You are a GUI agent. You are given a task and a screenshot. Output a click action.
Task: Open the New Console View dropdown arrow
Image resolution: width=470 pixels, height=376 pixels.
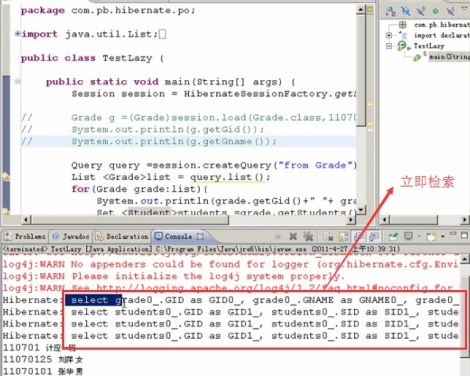(x=443, y=236)
